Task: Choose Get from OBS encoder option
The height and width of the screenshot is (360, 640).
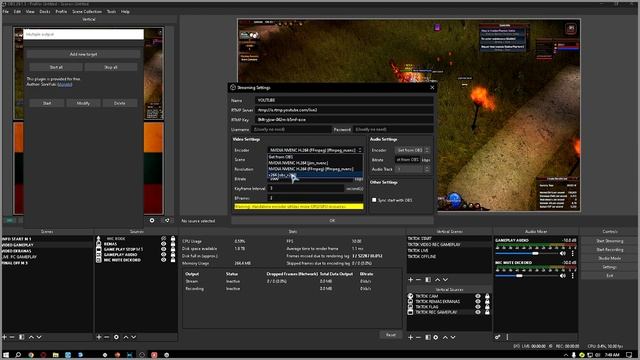Action: click(x=315, y=157)
